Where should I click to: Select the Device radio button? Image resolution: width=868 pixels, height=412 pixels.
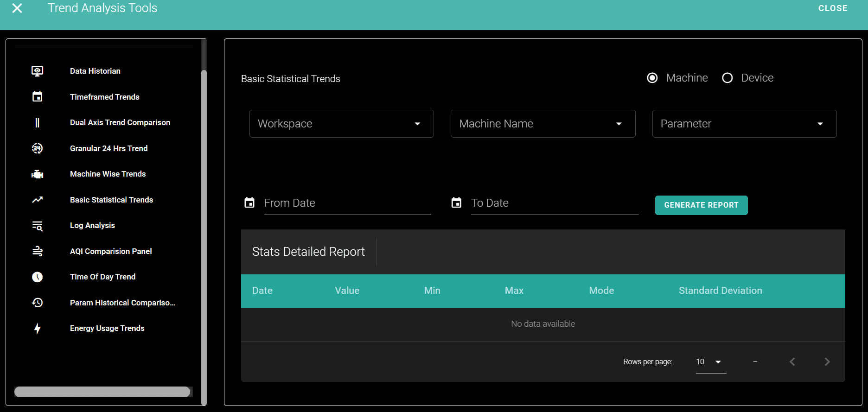point(727,78)
